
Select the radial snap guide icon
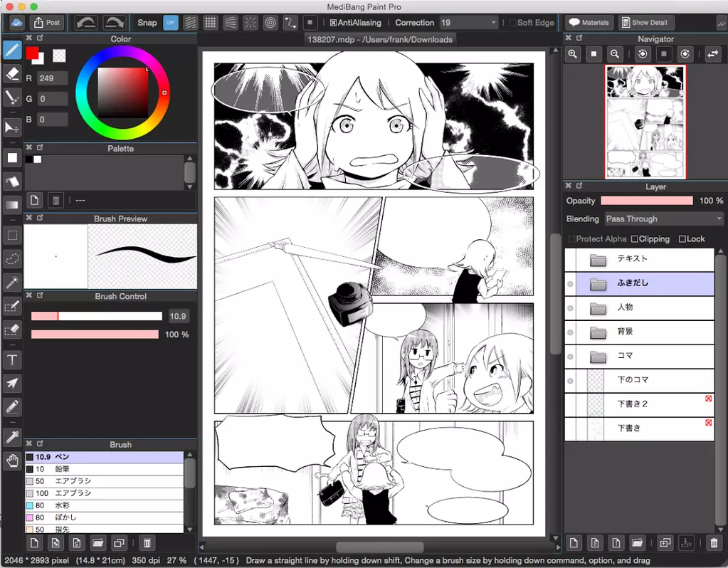pyautogui.click(x=250, y=22)
